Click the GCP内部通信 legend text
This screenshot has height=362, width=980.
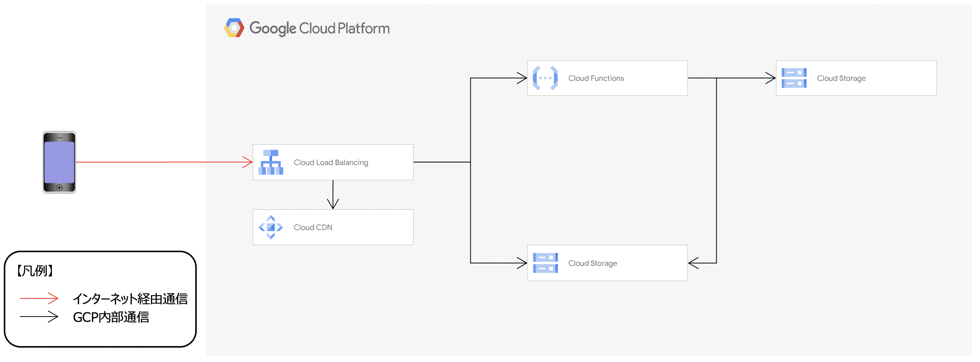click(111, 317)
